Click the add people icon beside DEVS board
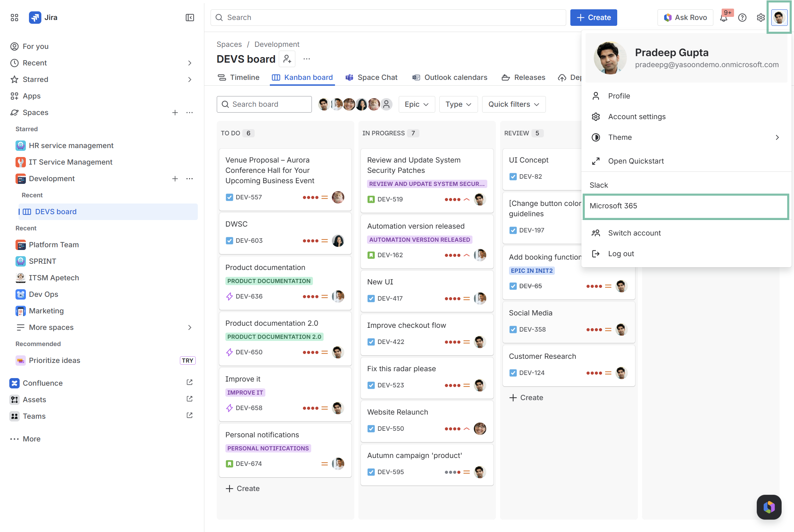 tap(287, 59)
